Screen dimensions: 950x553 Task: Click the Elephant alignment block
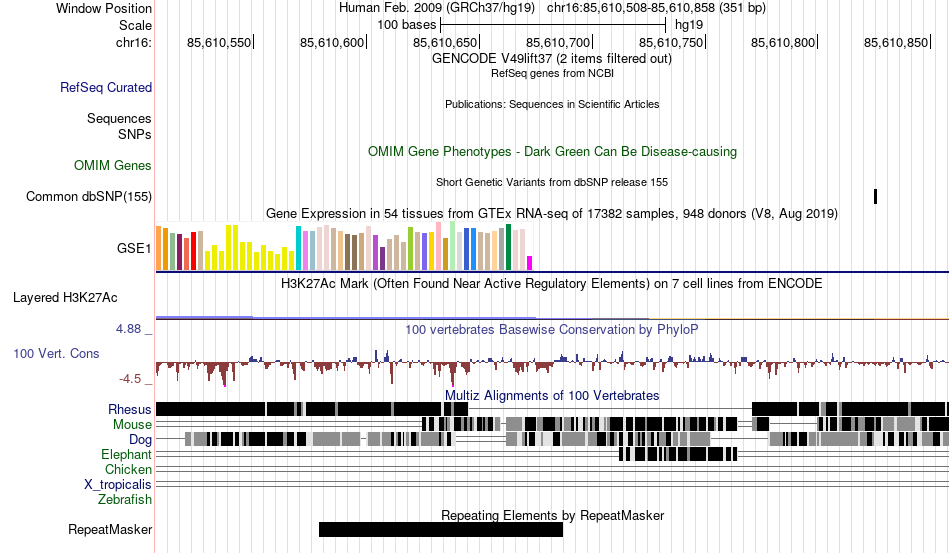point(679,454)
